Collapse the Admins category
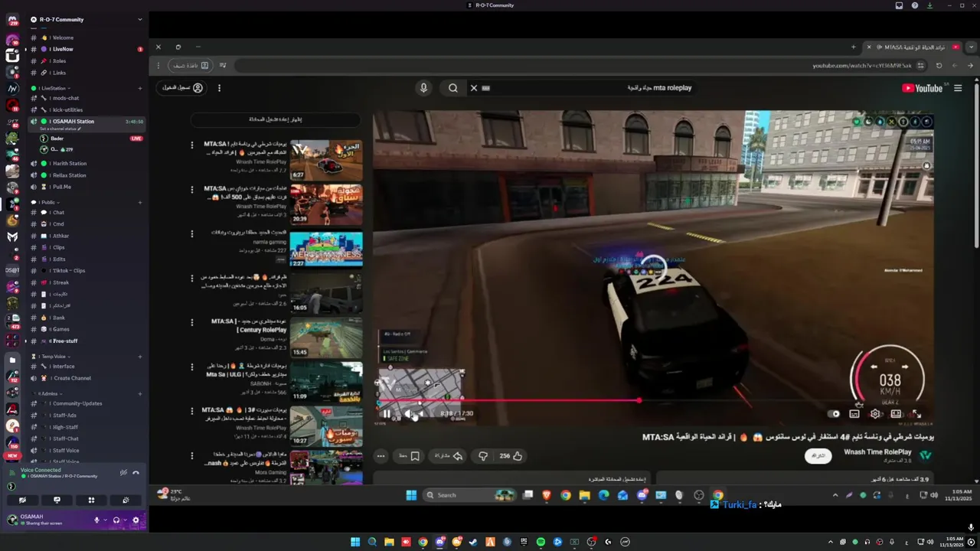 49,393
